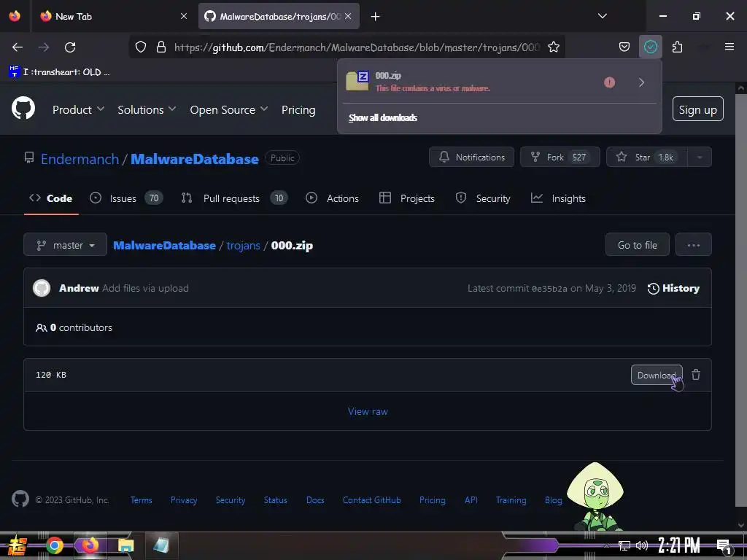This screenshot has height=560, width=747.
Task: Open the star lists dropdown caret
Action: pyautogui.click(x=700, y=157)
